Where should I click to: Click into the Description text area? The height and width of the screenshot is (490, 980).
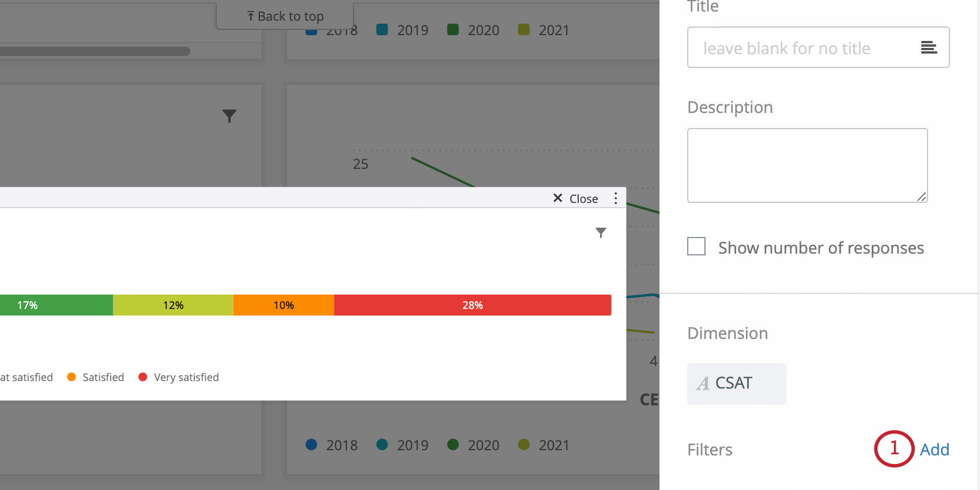click(807, 165)
